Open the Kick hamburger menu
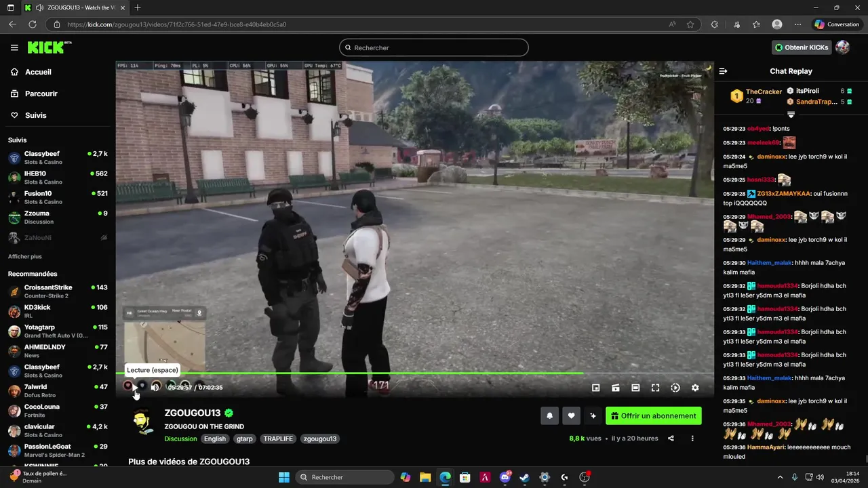Viewport: 868px width, 488px height. click(x=14, y=47)
